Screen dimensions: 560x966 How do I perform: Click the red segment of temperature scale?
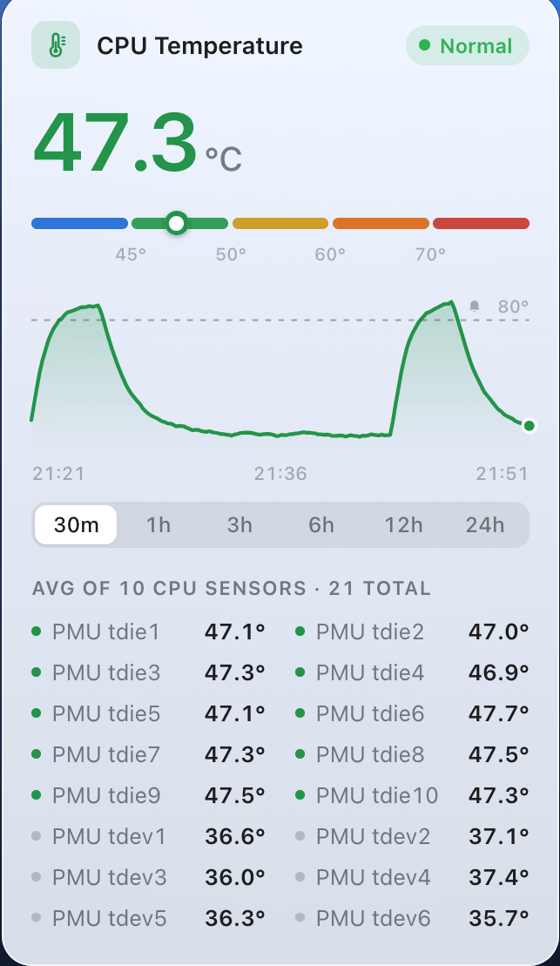(481, 223)
